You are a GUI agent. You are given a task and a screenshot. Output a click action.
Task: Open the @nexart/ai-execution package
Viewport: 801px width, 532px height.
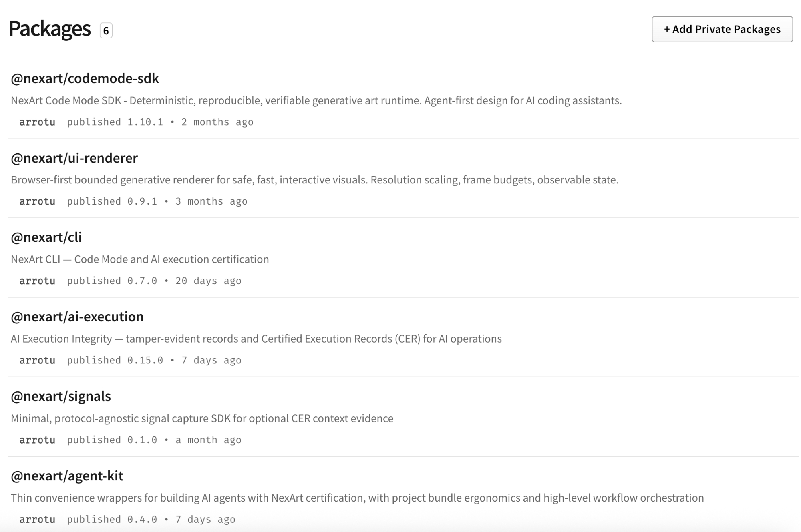click(77, 317)
